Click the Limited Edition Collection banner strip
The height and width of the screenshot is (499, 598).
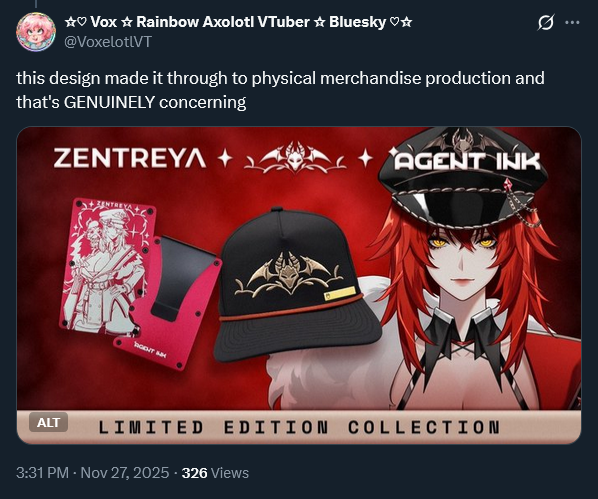tap(299, 427)
